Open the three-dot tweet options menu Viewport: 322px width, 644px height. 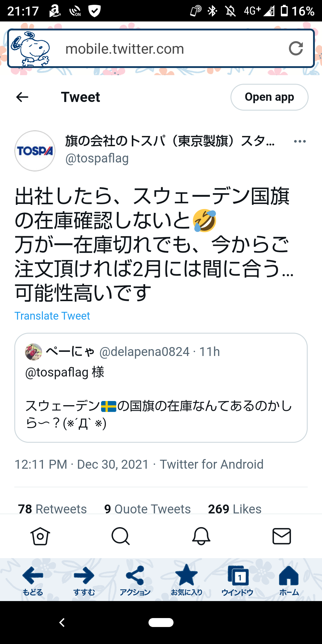(x=300, y=141)
